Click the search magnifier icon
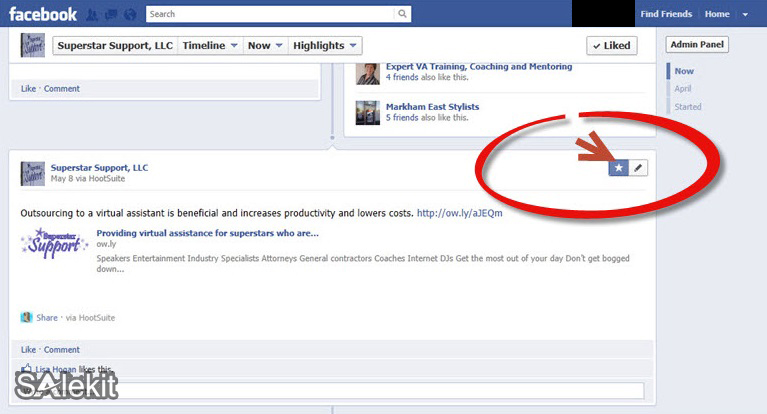Viewport: 767px width, 414px height. pos(402,14)
